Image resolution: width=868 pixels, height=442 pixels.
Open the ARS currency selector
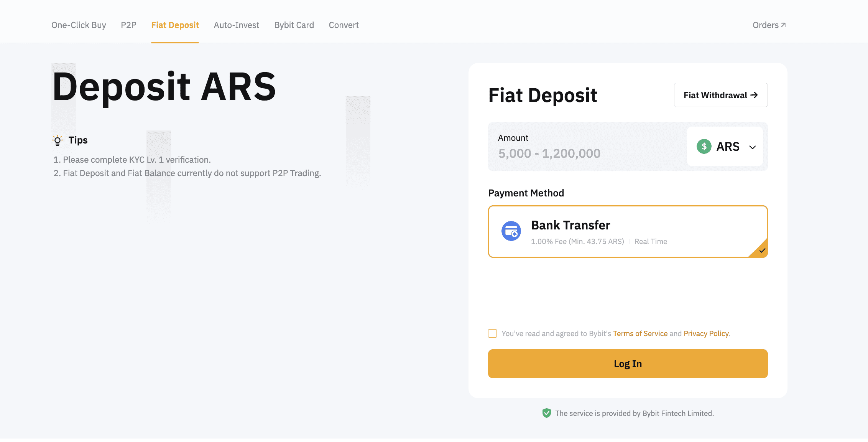pyautogui.click(x=725, y=147)
